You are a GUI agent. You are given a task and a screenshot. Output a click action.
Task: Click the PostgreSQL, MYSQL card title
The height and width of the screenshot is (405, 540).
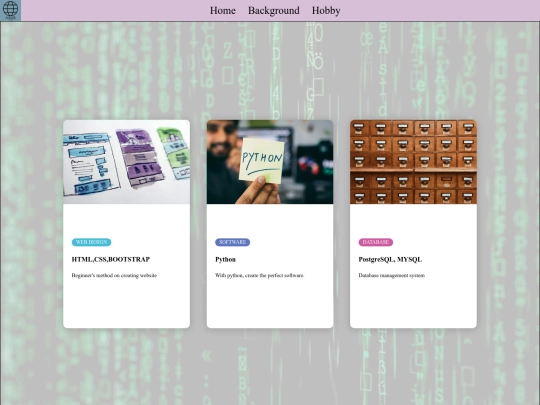pyautogui.click(x=390, y=259)
